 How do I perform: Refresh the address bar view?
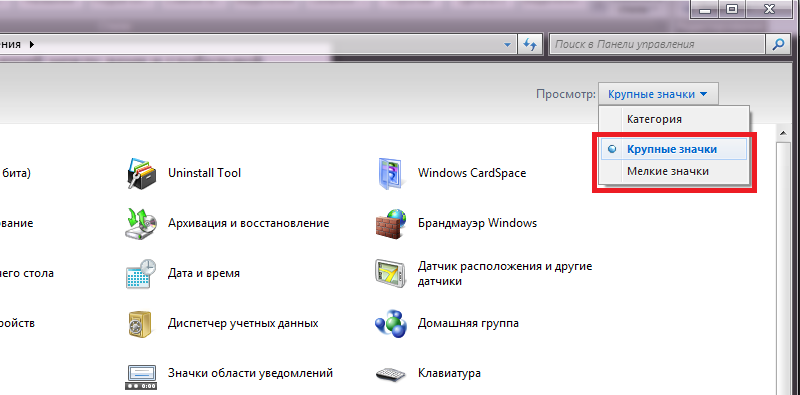point(531,44)
